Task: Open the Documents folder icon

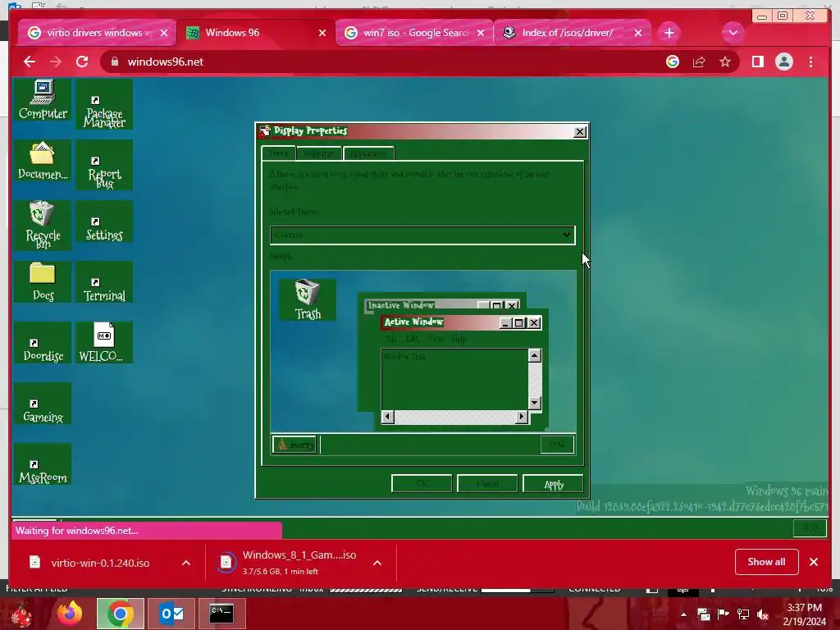Action: [x=43, y=161]
